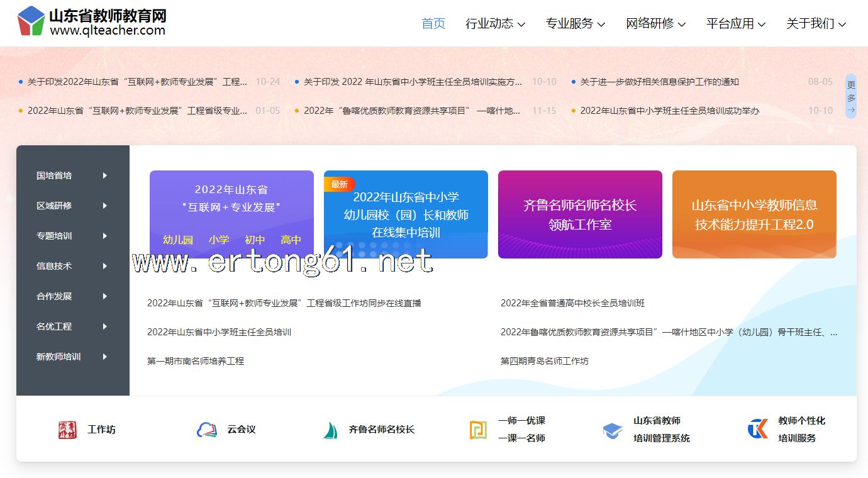Go to the 首页 tab
Viewport: 868px width, 478px height.
[x=433, y=24]
